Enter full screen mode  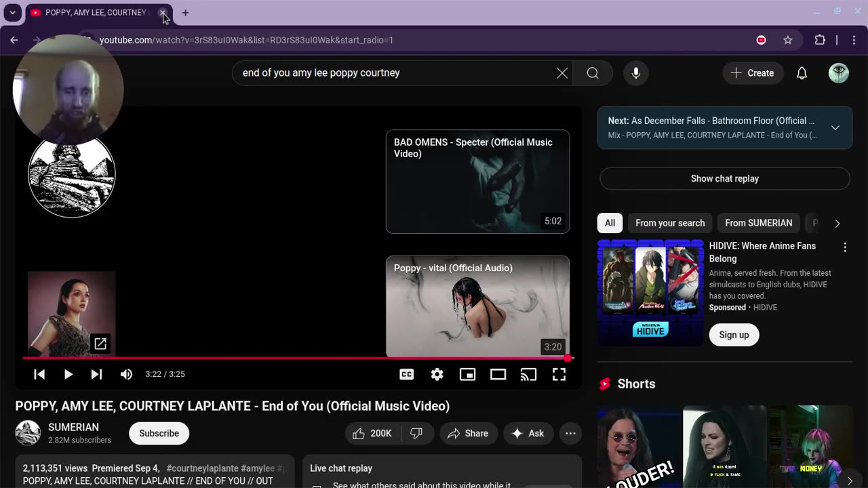click(x=559, y=374)
